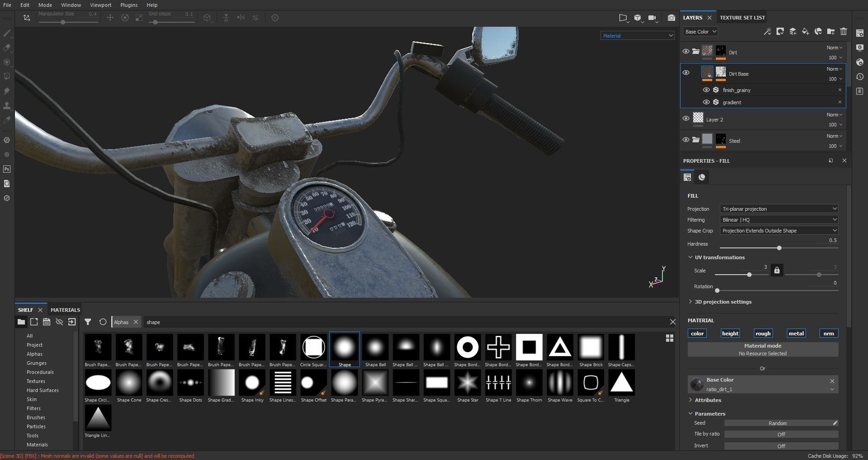Click Material mode resource button
This screenshot has width=868, height=460.
click(763, 349)
